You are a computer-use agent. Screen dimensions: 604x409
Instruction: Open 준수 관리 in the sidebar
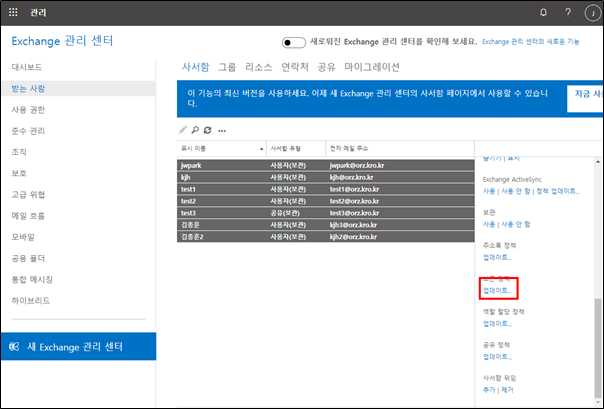pyautogui.click(x=28, y=131)
